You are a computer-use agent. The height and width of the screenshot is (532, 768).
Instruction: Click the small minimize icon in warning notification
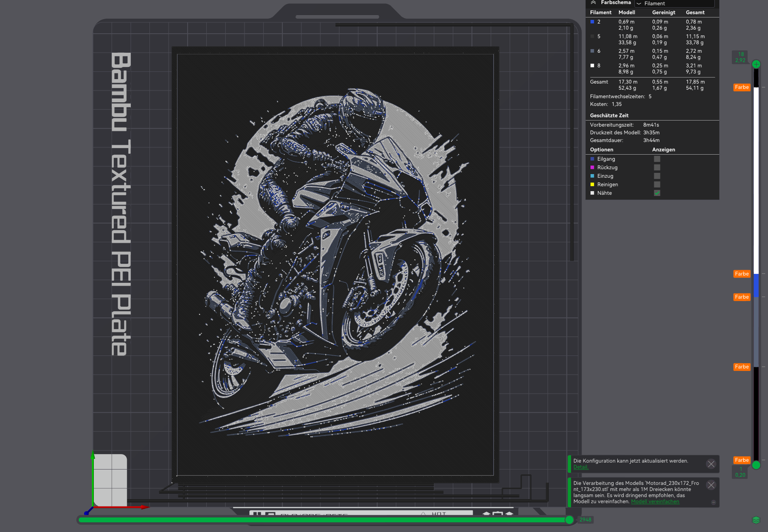click(714, 502)
